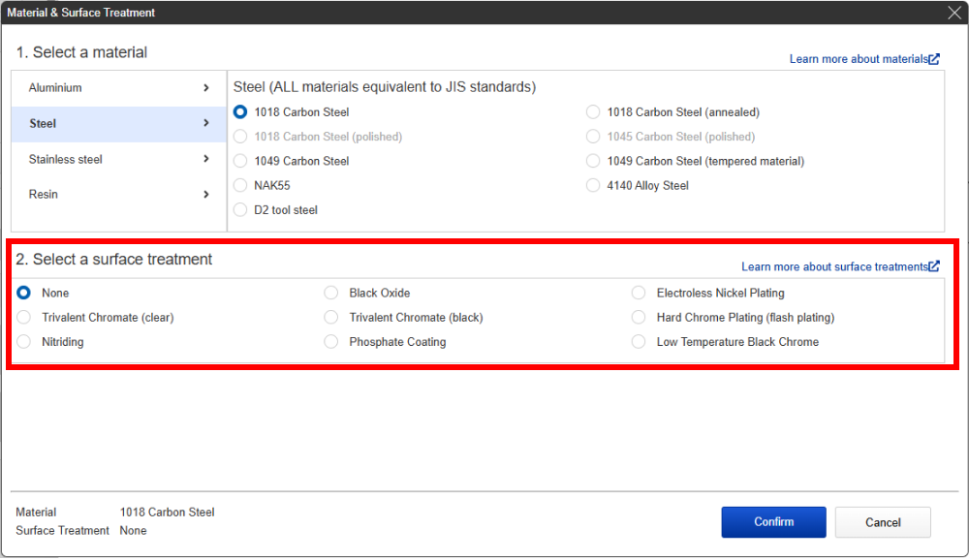
Task: Expand the Resin category chevron
Action: (x=206, y=195)
